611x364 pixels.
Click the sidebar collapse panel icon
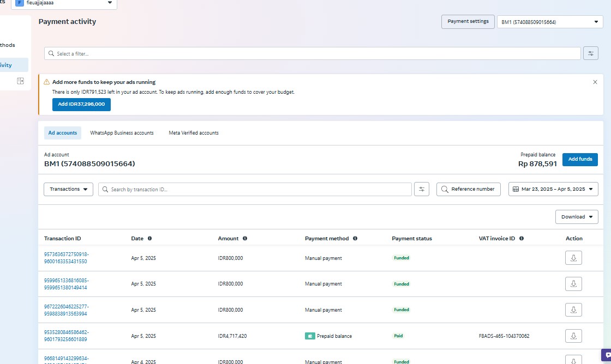(20, 81)
